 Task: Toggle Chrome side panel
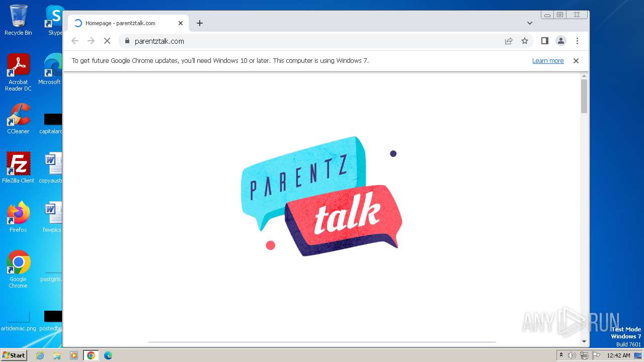pos(544,41)
